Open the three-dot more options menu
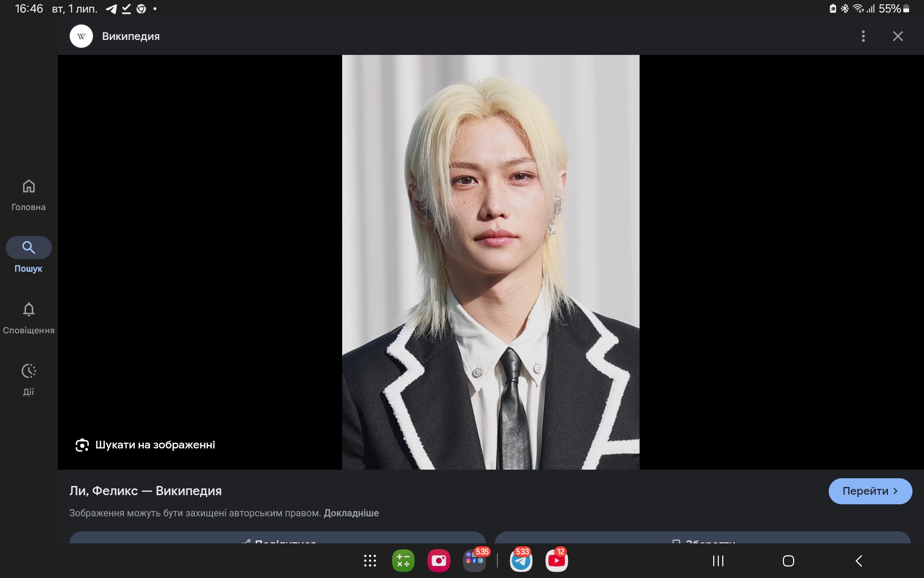The image size is (924, 578). click(x=863, y=36)
